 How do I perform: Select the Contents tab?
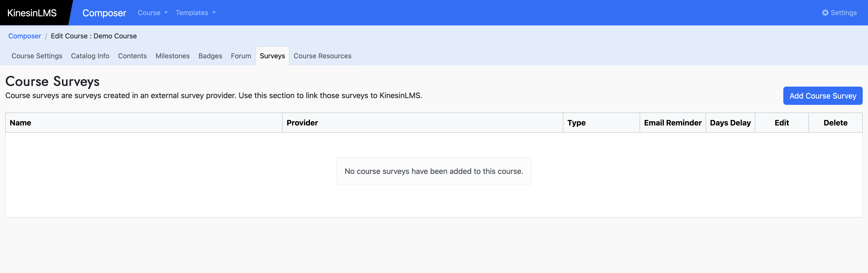point(132,56)
